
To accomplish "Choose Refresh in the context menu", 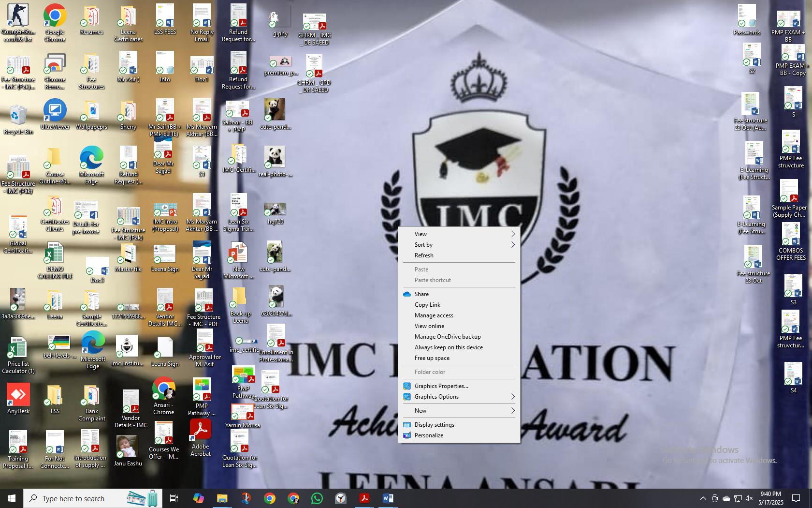I will coord(459,255).
